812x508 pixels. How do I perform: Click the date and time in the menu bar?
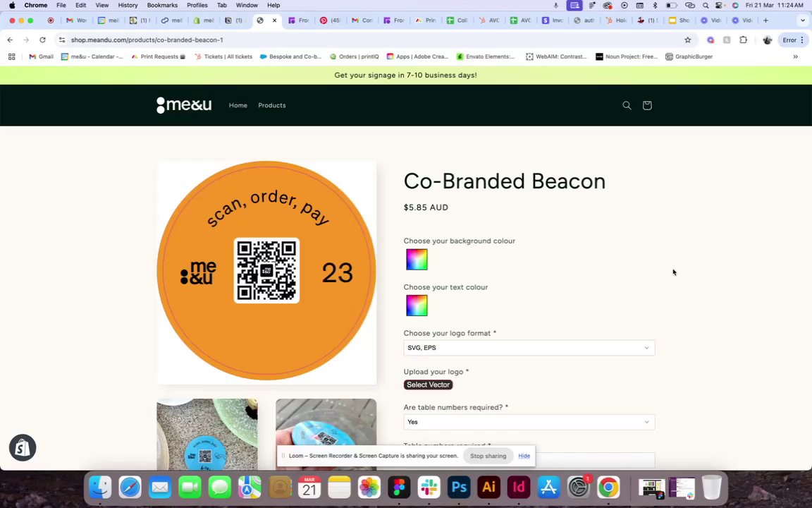(775, 5)
